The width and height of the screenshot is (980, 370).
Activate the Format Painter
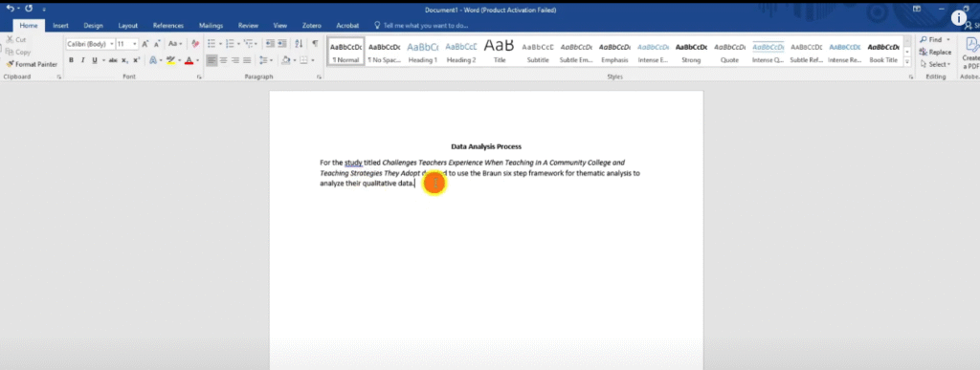coord(32,64)
